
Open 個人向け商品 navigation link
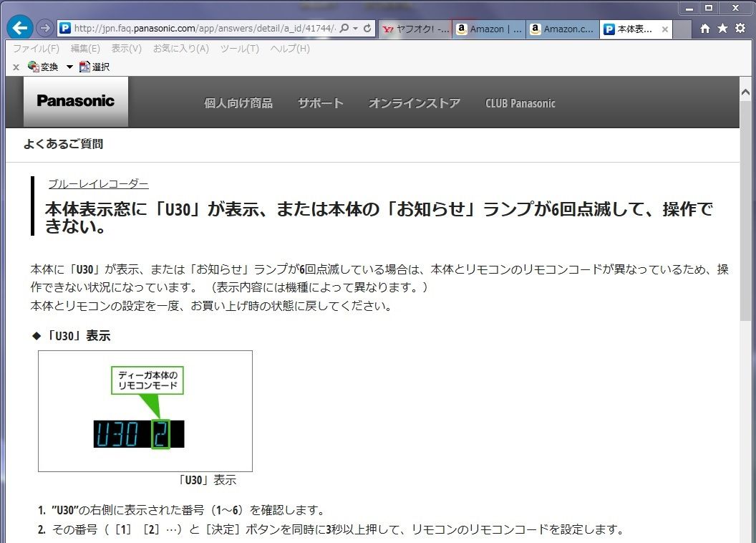click(x=238, y=103)
